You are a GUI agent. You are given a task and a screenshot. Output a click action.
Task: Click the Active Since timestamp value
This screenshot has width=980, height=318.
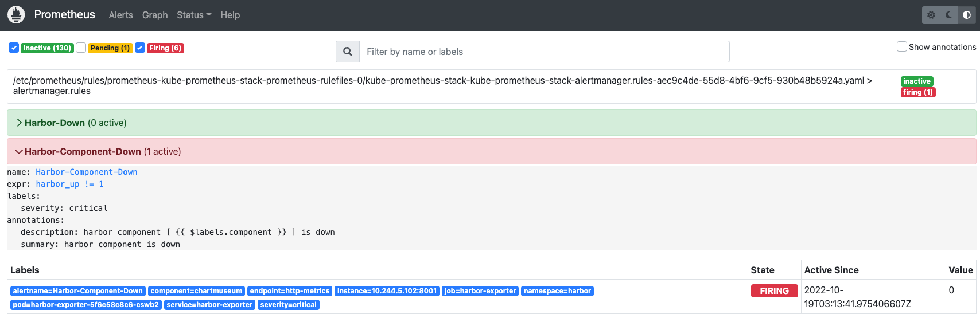(x=857, y=297)
